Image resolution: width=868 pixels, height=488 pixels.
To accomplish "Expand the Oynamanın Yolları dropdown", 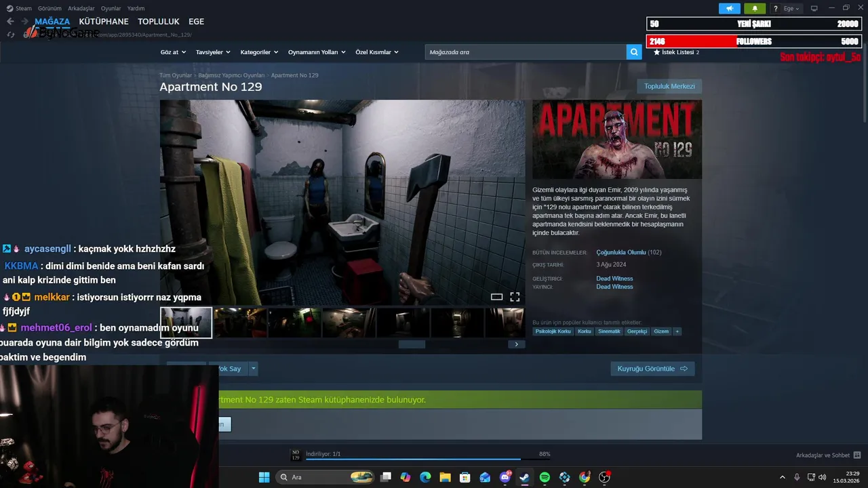I will (x=317, y=52).
